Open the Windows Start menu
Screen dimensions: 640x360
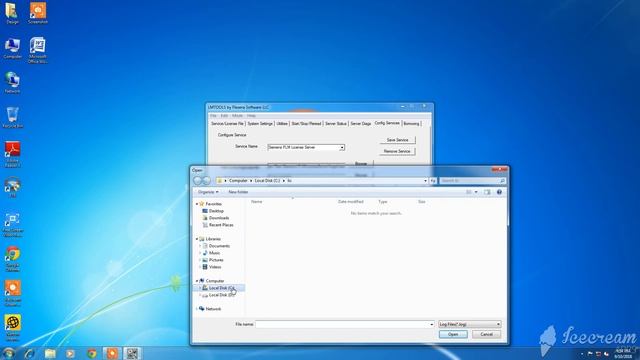pos(8,353)
